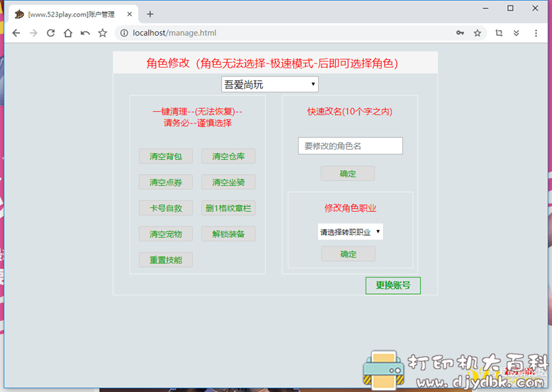This screenshot has height=392, width=552.
Task: Click the 清空宠物 button
Action: (x=166, y=234)
